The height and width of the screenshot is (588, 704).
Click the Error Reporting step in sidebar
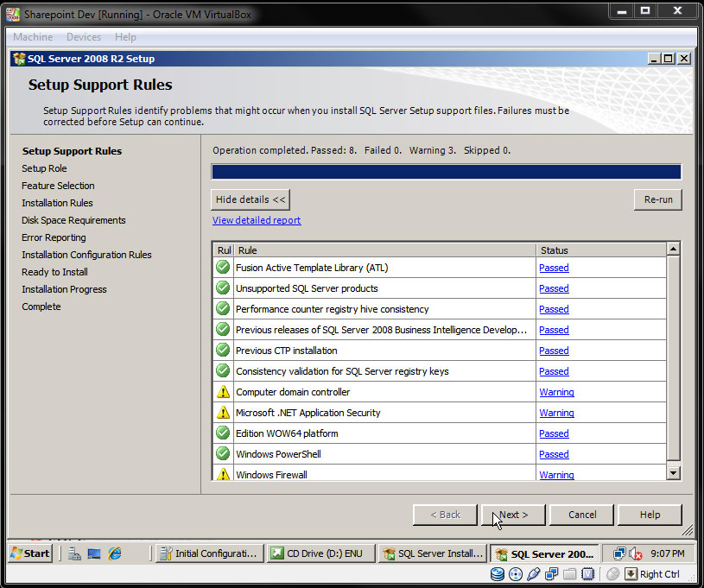point(54,237)
